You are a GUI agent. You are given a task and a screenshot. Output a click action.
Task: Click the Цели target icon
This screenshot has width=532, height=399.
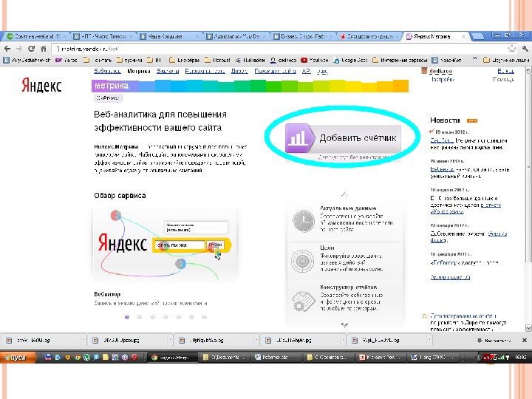coord(303,261)
